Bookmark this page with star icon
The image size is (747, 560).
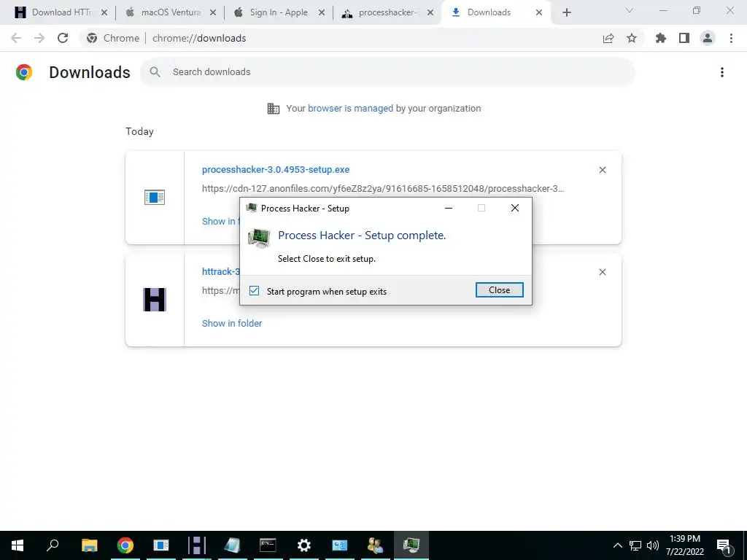pyautogui.click(x=632, y=38)
